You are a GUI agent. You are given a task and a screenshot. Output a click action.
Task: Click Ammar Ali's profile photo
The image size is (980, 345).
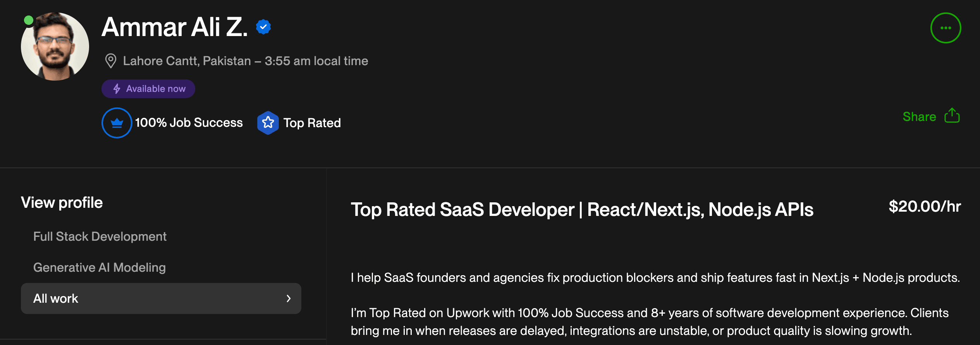coord(55,46)
